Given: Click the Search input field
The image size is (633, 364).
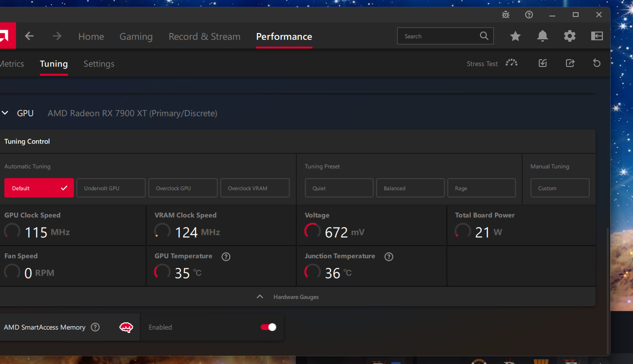Looking at the screenshot, I should pyautogui.click(x=445, y=36).
